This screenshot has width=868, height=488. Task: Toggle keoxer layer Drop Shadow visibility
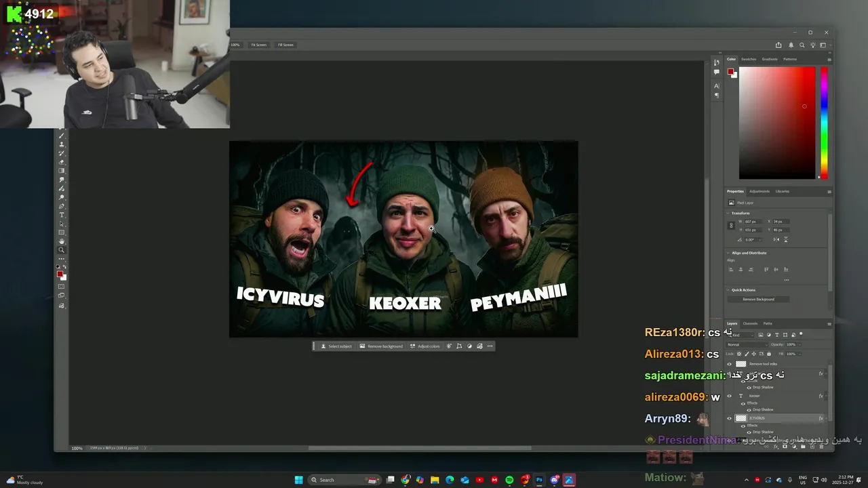pos(749,409)
